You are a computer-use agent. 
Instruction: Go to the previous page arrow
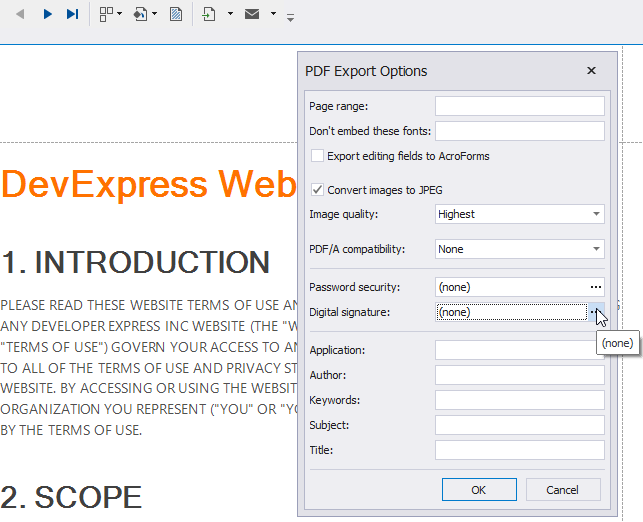pyautogui.click(x=20, y=14)
